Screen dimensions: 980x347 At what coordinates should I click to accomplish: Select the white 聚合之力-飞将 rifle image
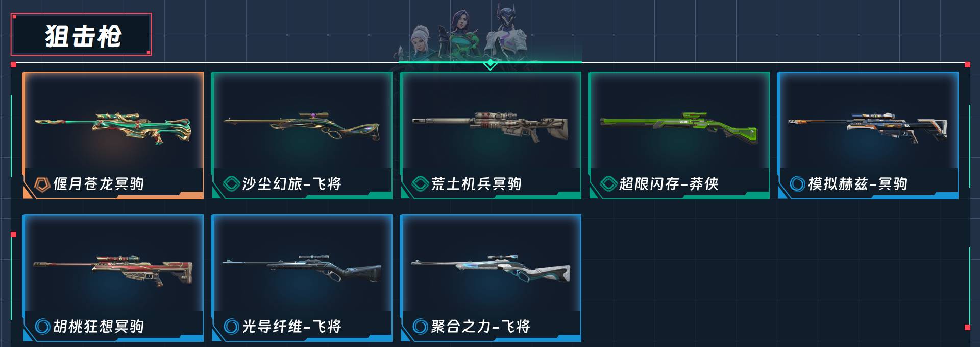[x=491, y=268]
